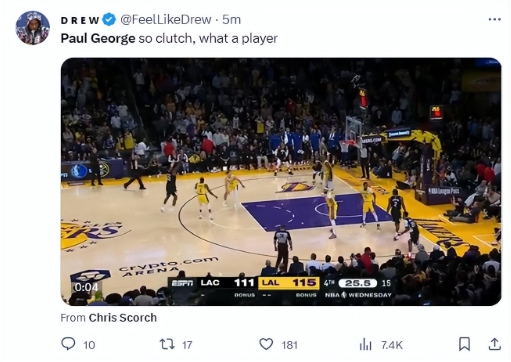The height and width of the screenshot is (362, 511).
Task: Open the reply speech bubble icon
Action: 68,344
